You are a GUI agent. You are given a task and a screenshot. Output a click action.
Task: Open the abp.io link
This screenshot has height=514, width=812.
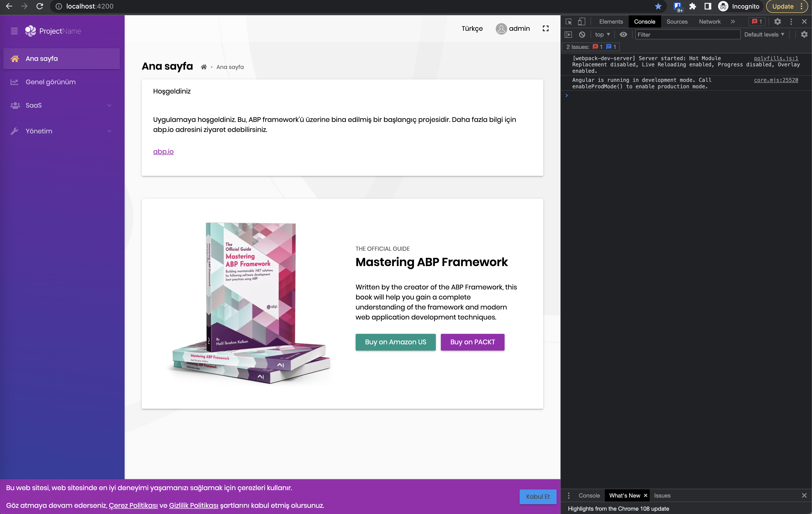point(163,152)
